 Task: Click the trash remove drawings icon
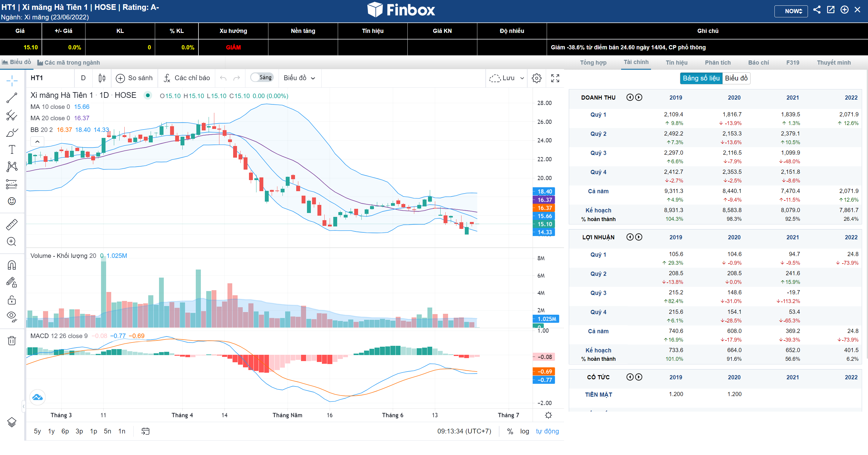[12, 341]
